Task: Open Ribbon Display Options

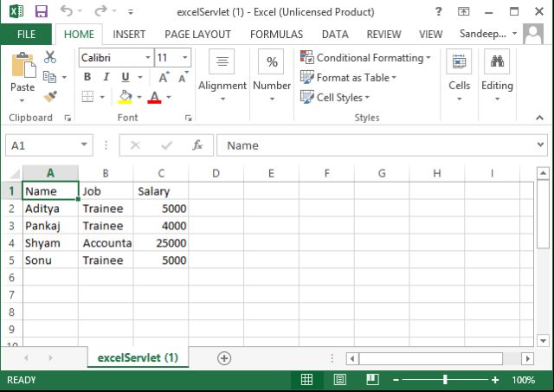Action: (464, 11)
